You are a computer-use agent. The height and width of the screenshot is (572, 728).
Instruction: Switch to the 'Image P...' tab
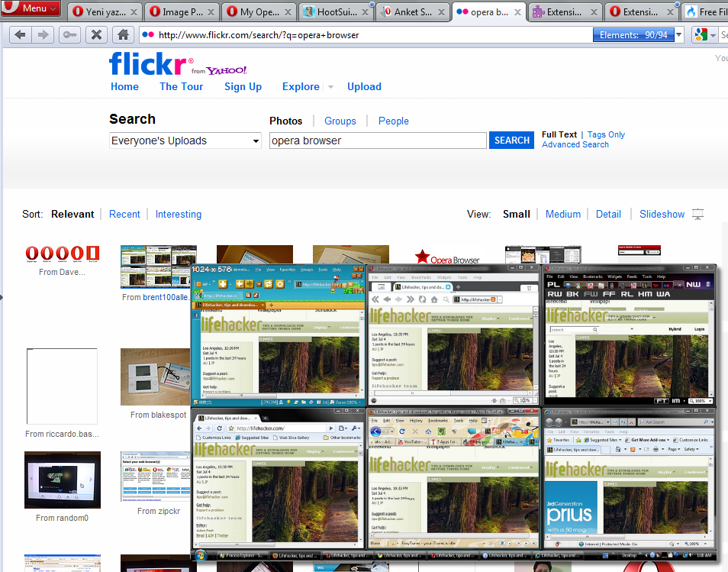pyautogui.click(x=182, y=11)
